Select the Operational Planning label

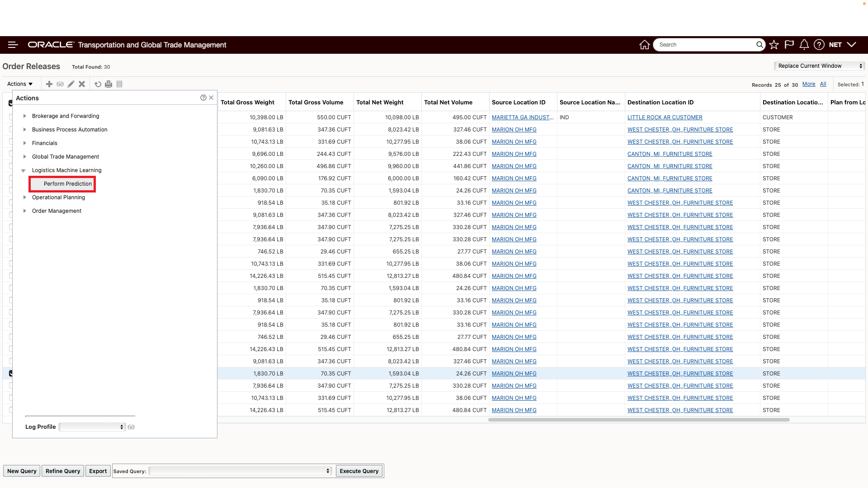pos(58,197)
